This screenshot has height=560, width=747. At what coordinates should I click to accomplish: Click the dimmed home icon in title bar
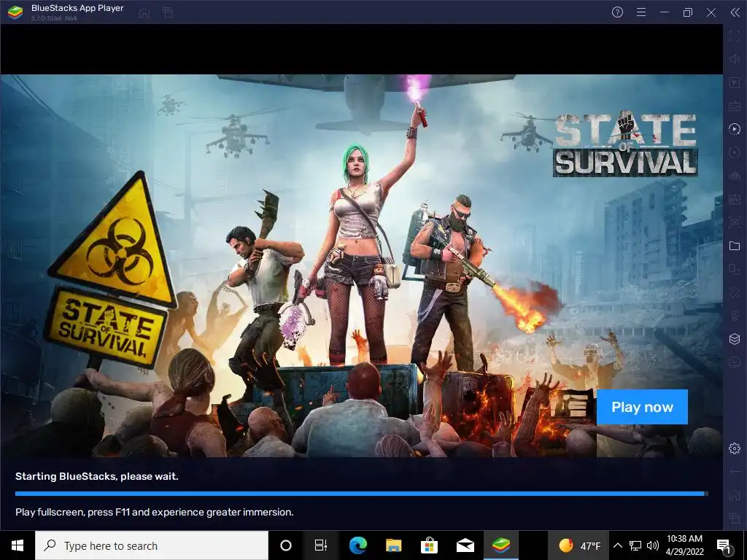click(x=144, y=12)
